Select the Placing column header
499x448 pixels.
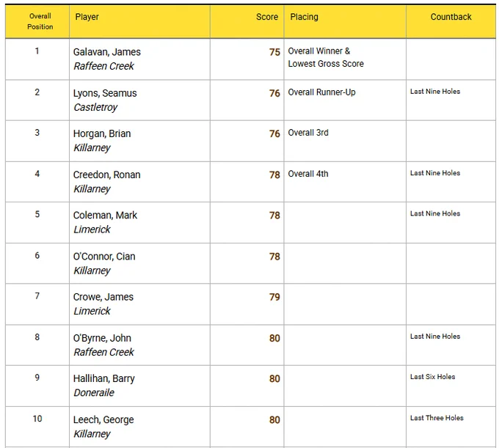click(304, 17)
